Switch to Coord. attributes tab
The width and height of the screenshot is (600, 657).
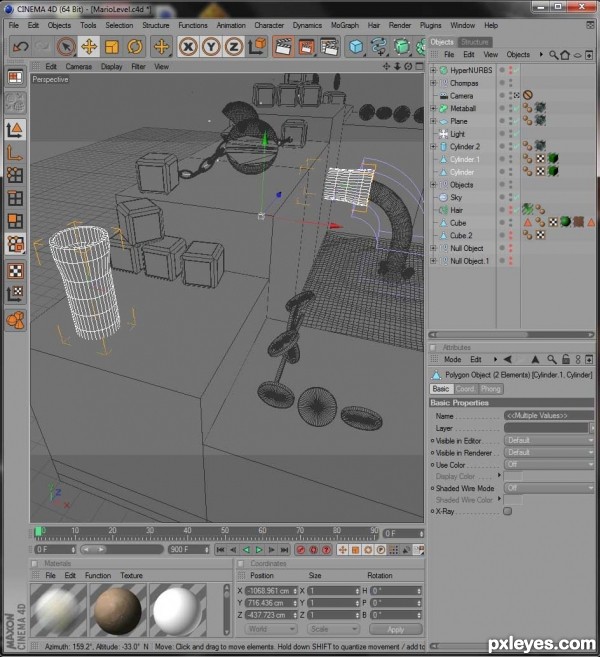click(x=465, y=389)
